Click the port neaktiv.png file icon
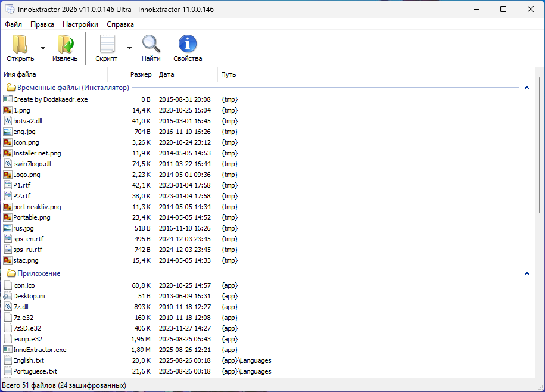The image size is (545, 392). coord(8,207)
